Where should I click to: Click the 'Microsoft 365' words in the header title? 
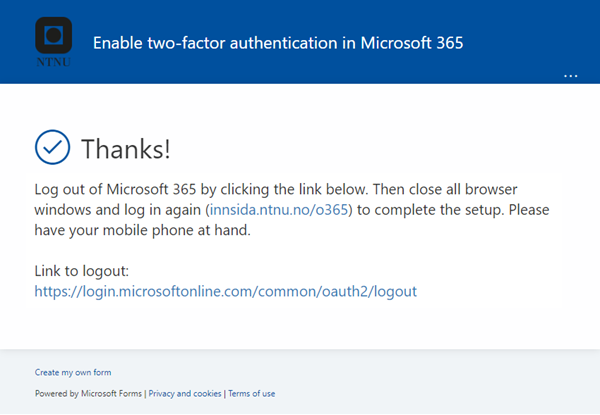click(x=412, y=43)
